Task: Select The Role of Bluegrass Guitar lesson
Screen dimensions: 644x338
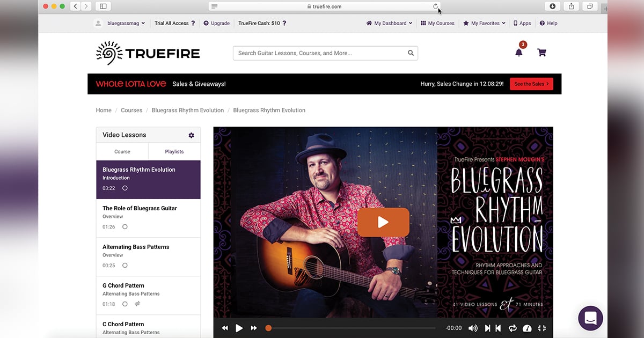Action: (x=148, y=218)
